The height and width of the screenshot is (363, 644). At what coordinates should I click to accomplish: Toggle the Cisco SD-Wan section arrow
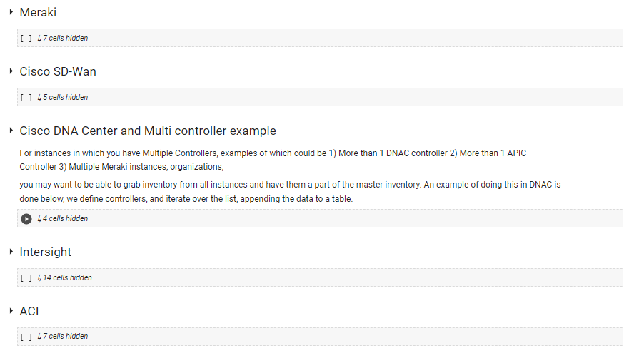[11, 71]
